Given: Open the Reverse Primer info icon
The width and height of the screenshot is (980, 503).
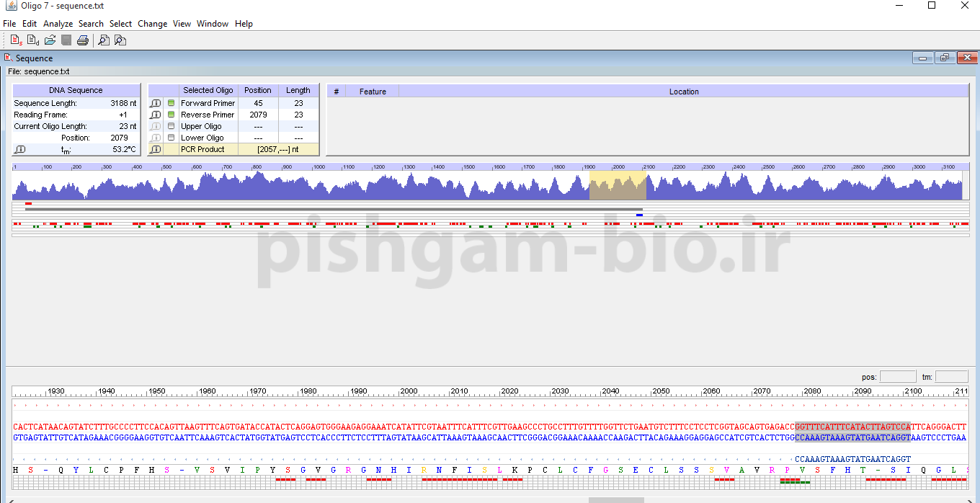Looking at the screenshot, I should coord(155,115).
